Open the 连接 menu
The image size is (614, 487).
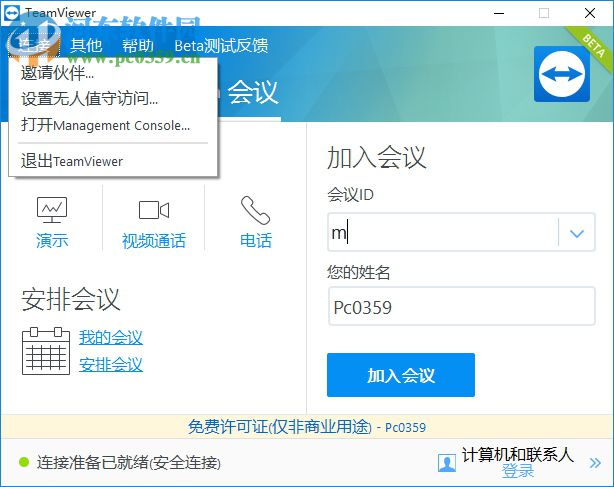click(34, 46)
